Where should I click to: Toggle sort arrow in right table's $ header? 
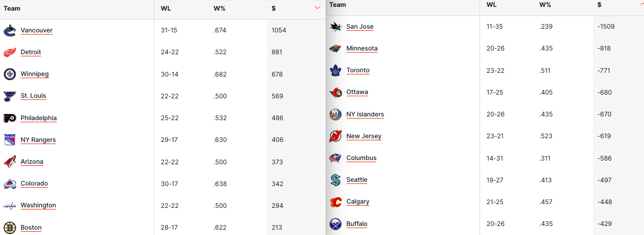tap(641, 4)
